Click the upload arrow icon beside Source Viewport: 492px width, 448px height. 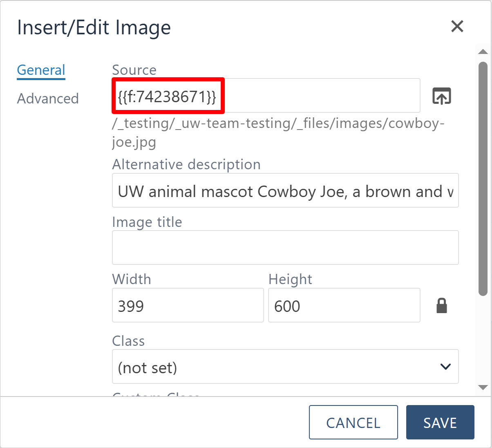(x=441, y=95)
